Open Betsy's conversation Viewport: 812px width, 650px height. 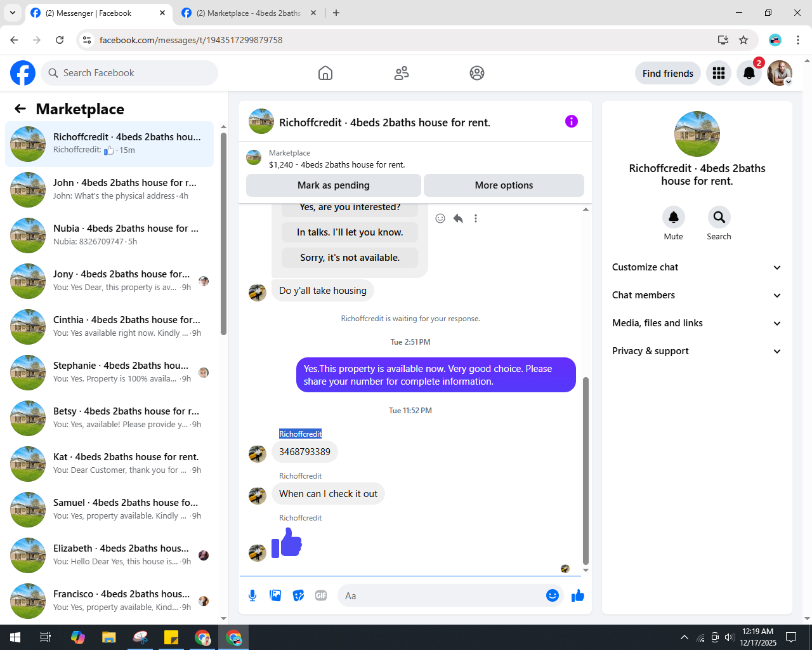(109, 418)
